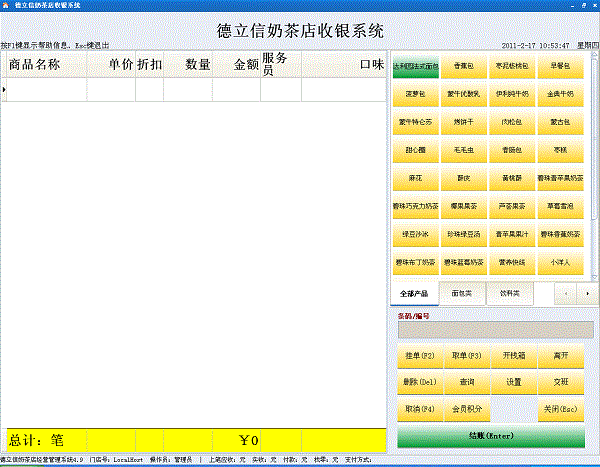The image size is (600, 467).
Task: Add 早餐包 to the order
Action: tap(561, 66)
